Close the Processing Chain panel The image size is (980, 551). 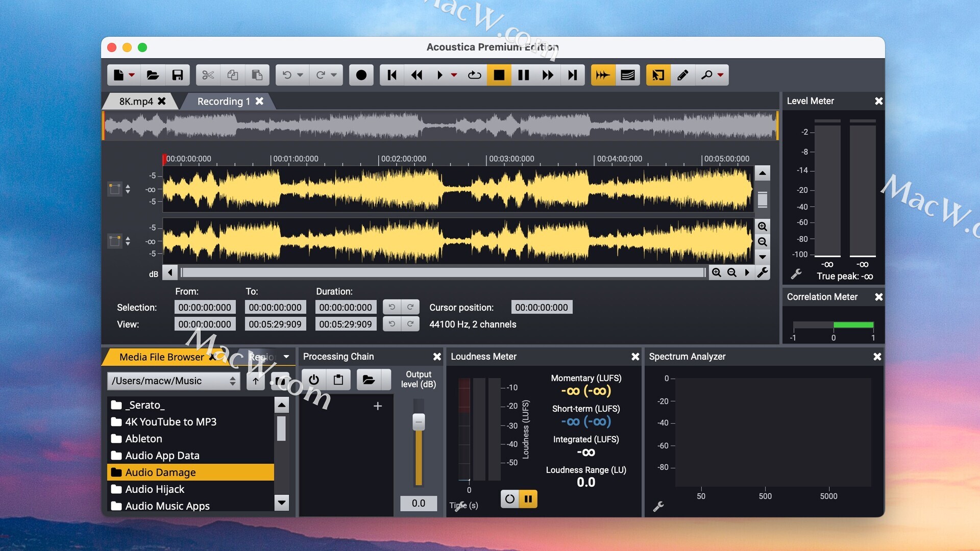tap(437, 357)
